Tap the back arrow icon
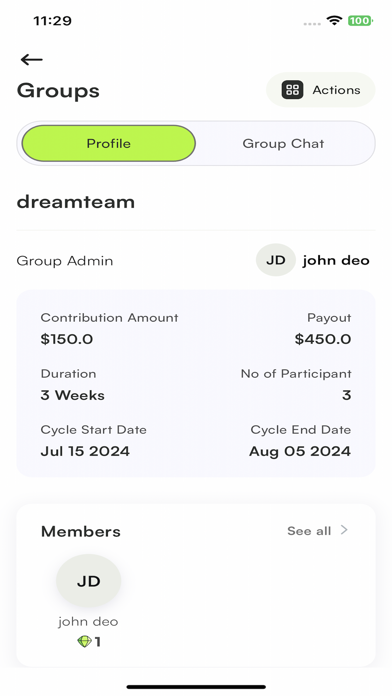The width and height of the screenshot is (392, 696). [32, 59]
